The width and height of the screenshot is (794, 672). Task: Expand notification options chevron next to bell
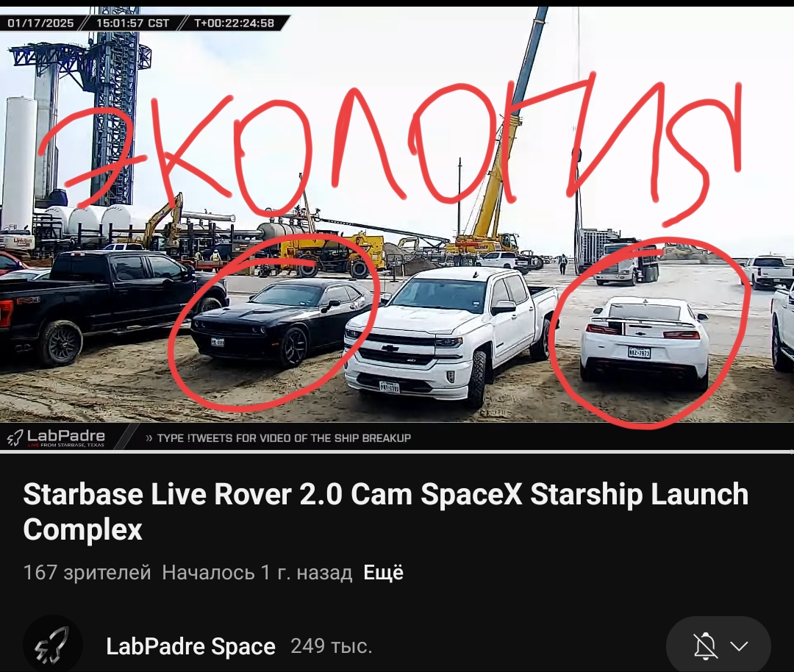740,646
